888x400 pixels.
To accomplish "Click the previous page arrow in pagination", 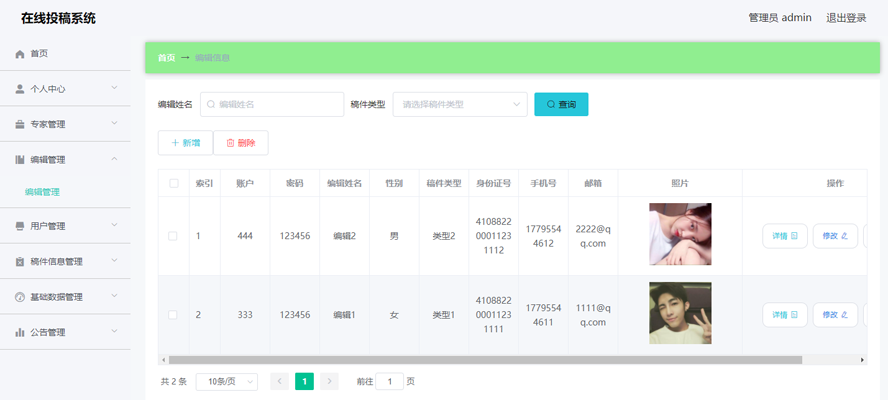I will (x=280, y=381).
